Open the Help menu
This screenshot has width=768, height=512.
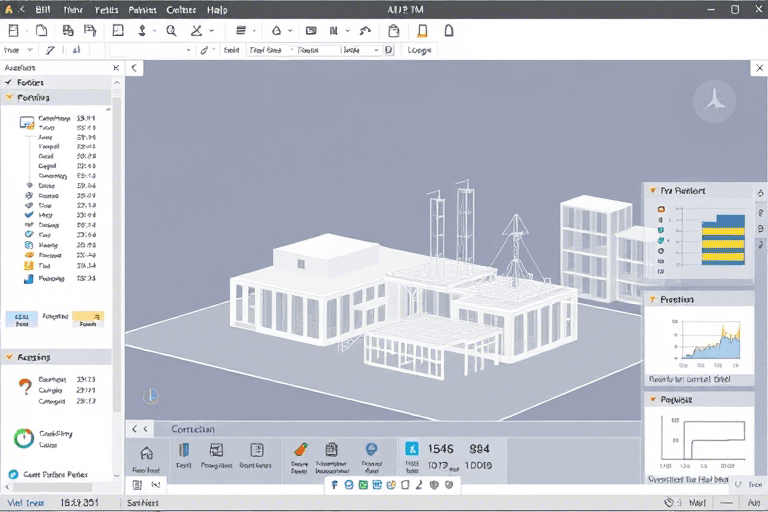[217, 10]
